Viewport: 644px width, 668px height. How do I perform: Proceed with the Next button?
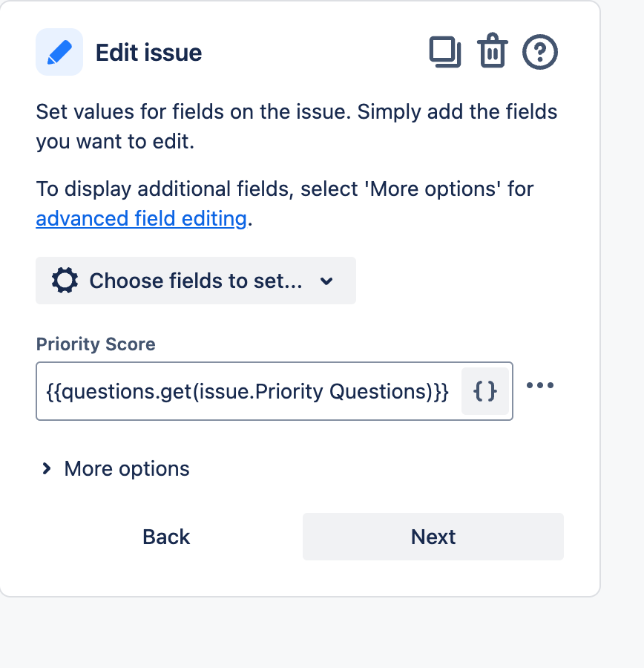[x=433, y=537]
